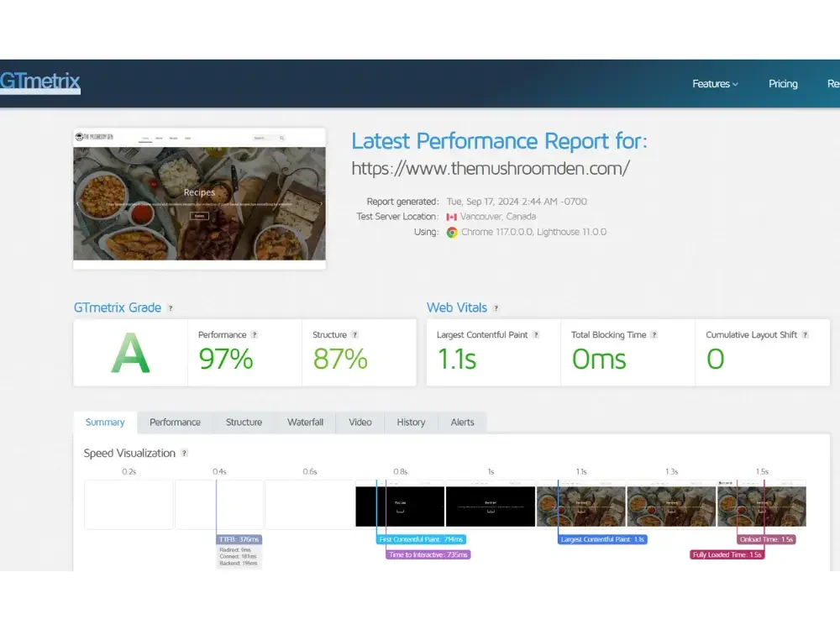Click the report generated date text
840x630 pixels.
click(x=517, y=202)
